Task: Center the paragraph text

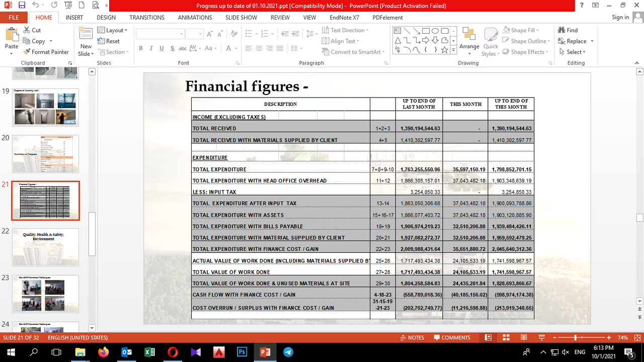Action: (259, 48)
